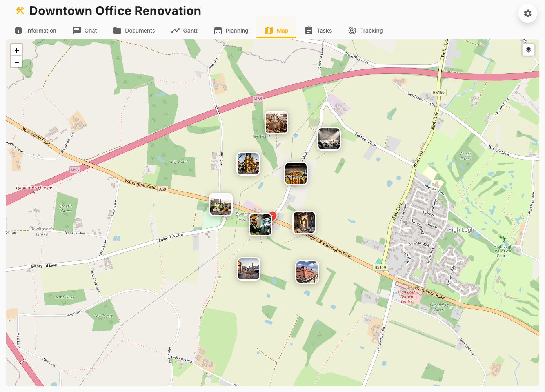Screen dimensions: 545x392
Task: Open the project settings gear
Action: 527,13
